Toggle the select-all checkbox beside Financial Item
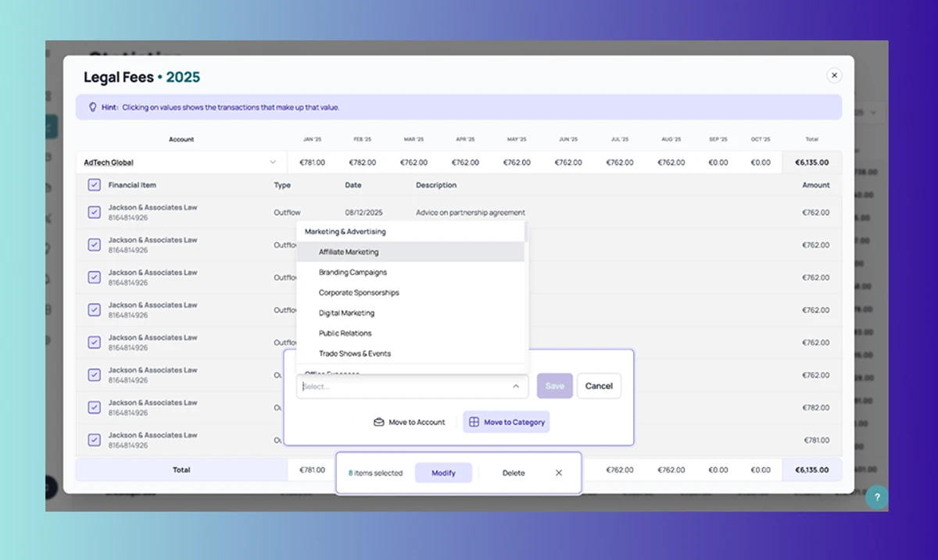This screenshot has height=560, width=938. (95, 185)
